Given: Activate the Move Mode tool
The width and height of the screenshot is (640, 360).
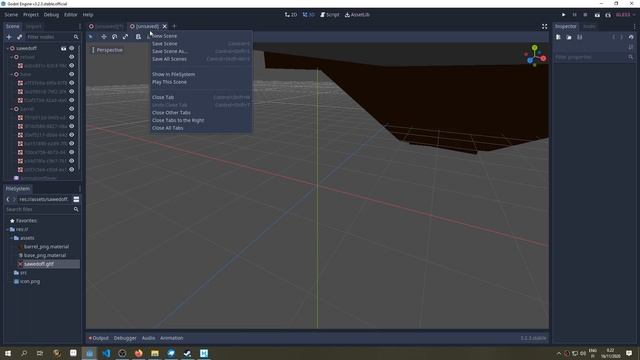Looking at the screenshot, I should (x=104, y=37).
